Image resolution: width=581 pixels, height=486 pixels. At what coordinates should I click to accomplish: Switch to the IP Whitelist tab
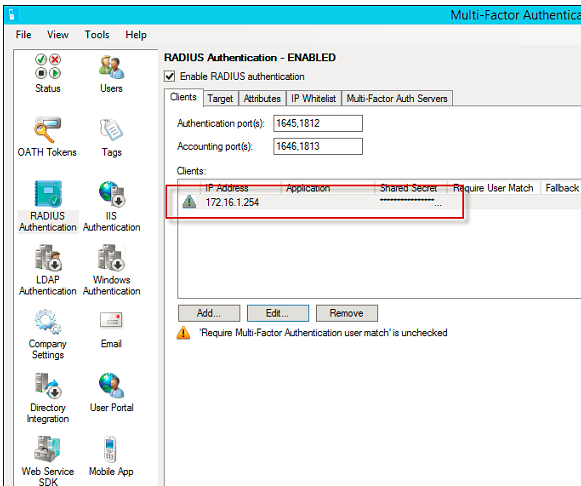pyautogui.click(x=313, y=99)
